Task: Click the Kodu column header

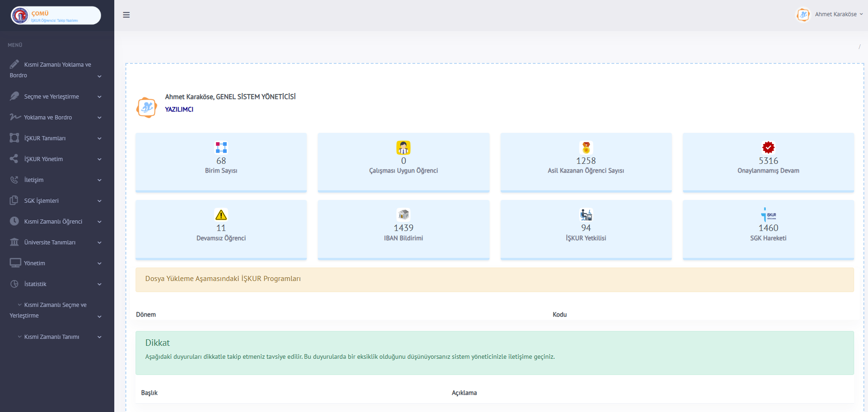Action: (x=560, y=314)
